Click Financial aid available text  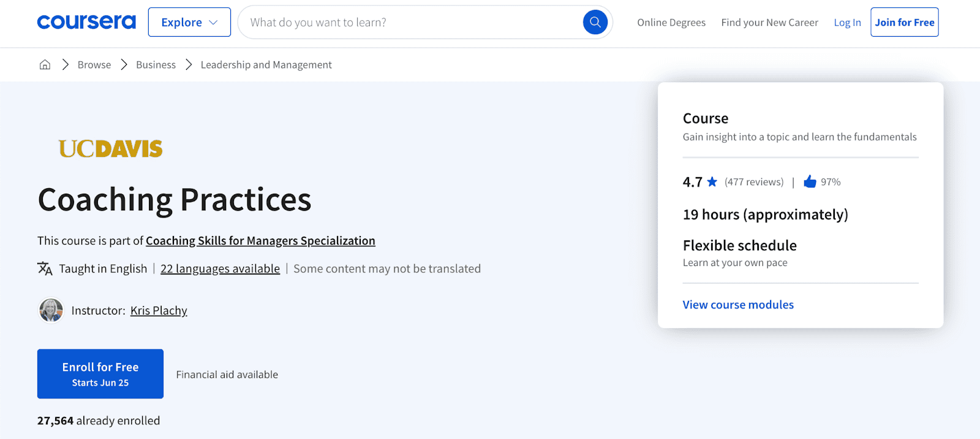[x=227, y=375]
